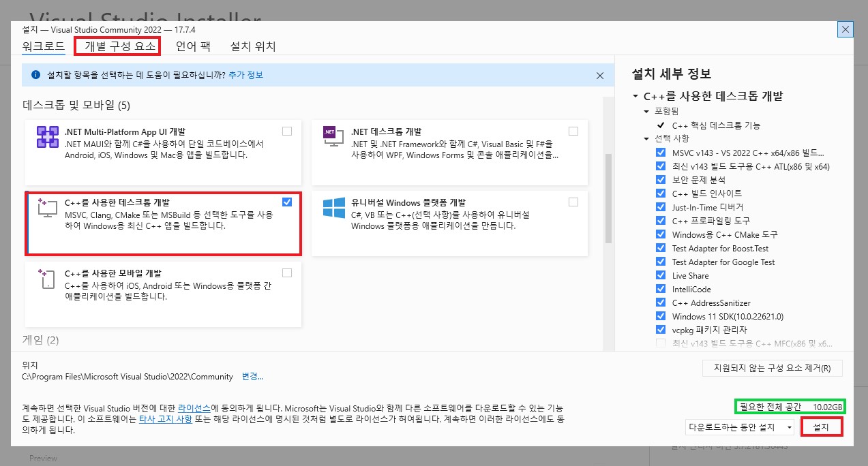The width and height of the screenshot is (868, 466).
Task: Click the 게임 (2) section heading
Action: tap(41, 340)
